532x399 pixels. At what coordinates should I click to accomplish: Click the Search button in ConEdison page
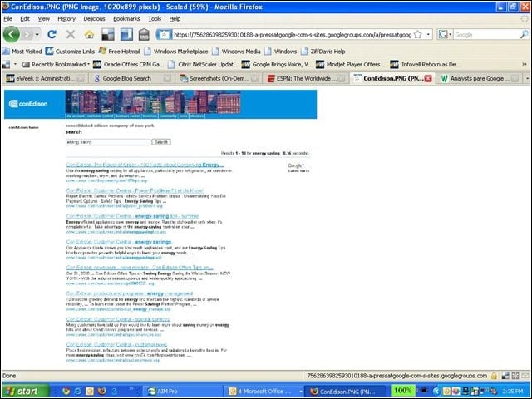tap(161, 142)
